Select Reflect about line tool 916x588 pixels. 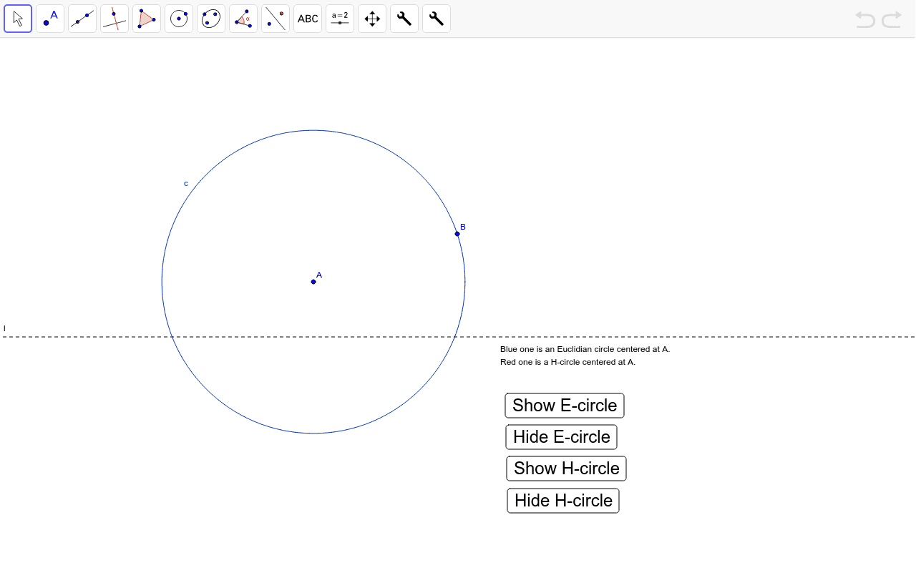(x=276, y=19)
